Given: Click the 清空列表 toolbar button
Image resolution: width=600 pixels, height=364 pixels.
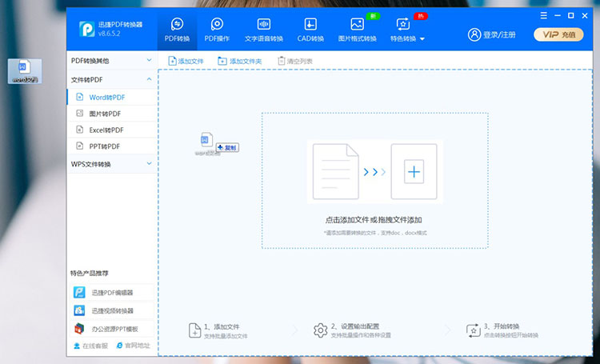Looking at the screenshot, I should [295, 61].
